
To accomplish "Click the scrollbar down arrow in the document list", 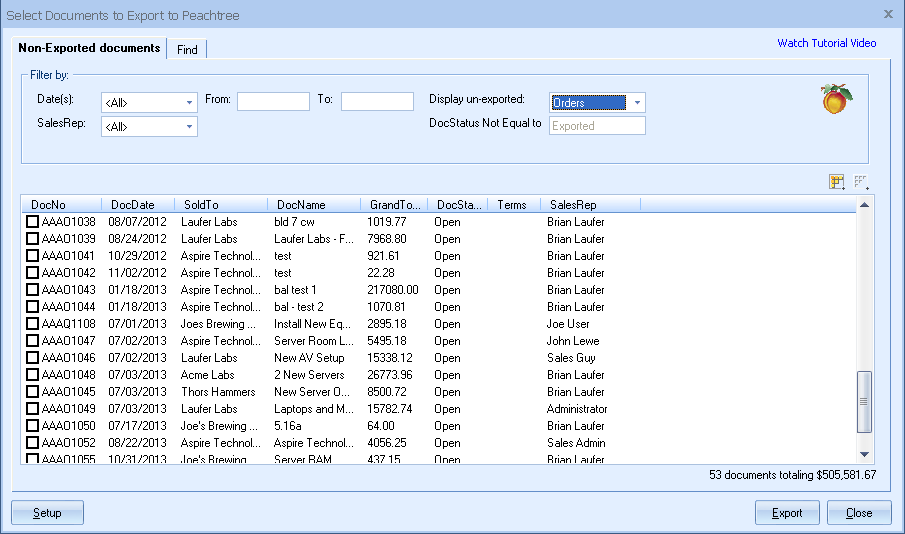I will tap(865, 454).
